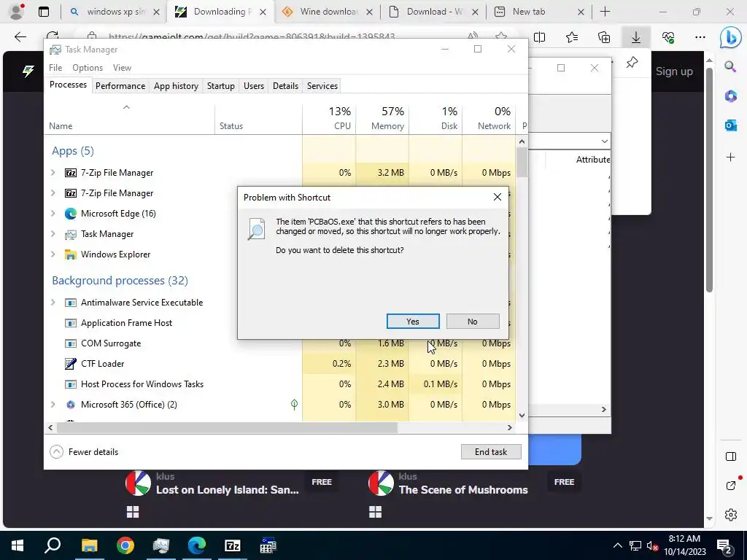Add a new Edge browser tab
747x560 pixels.
pos(605,12)
